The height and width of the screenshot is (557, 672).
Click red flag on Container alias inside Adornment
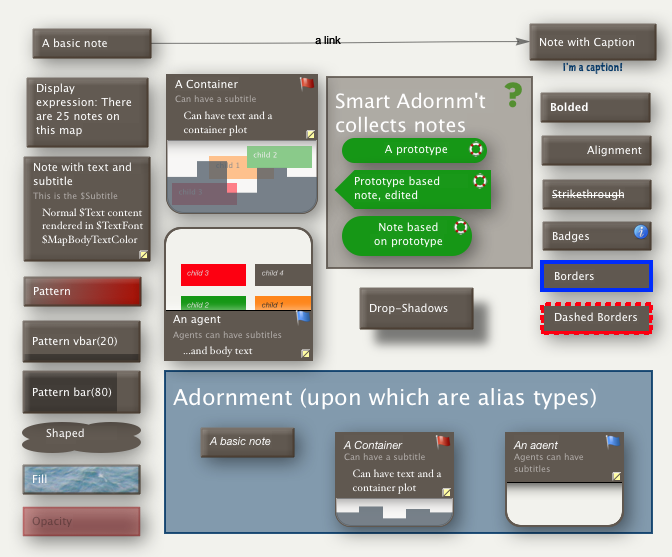(x=443, y=441)
